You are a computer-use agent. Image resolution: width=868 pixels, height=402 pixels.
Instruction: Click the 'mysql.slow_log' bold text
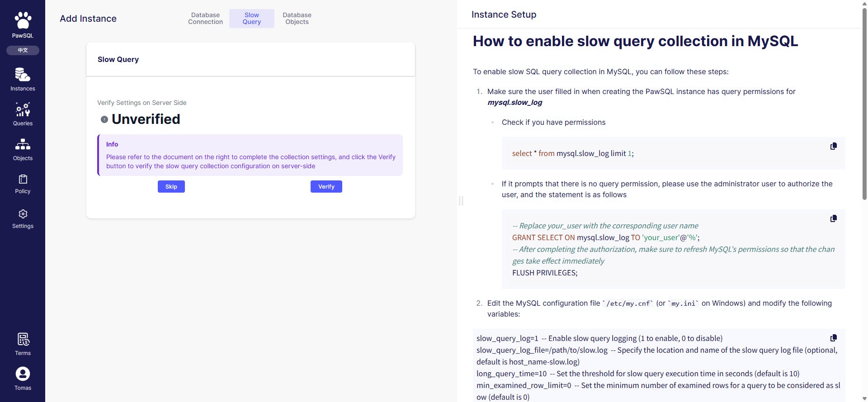tap(514, 102)
